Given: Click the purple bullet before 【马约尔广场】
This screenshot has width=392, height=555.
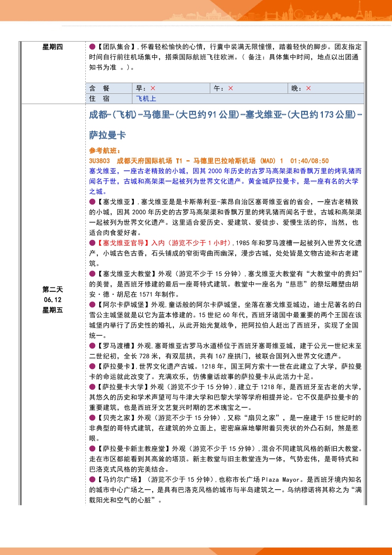Looking at the screenshot, I should tap(92, 479).
